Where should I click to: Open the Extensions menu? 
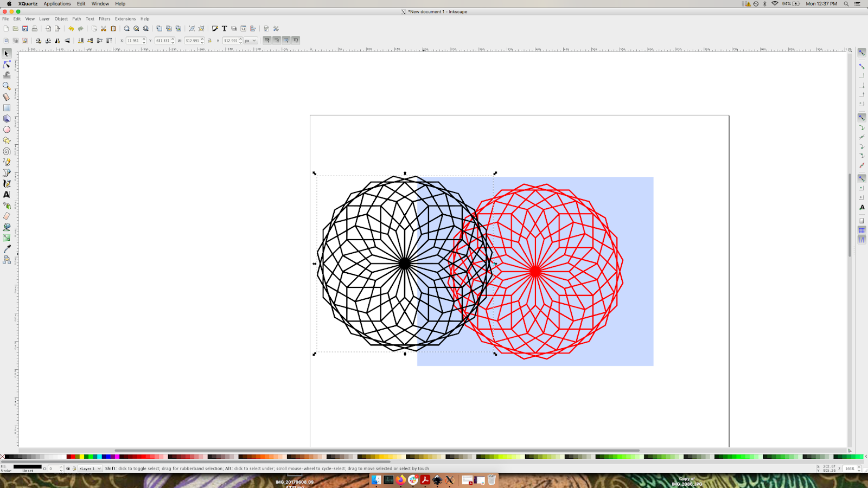tap(125, 18)
